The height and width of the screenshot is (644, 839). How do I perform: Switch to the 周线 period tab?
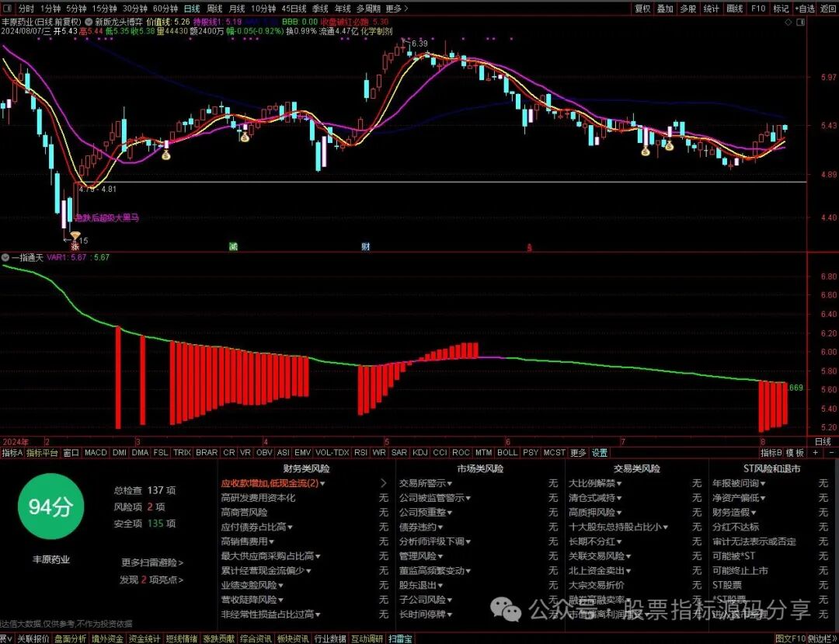pyautogui.click(x=214, y=9)
